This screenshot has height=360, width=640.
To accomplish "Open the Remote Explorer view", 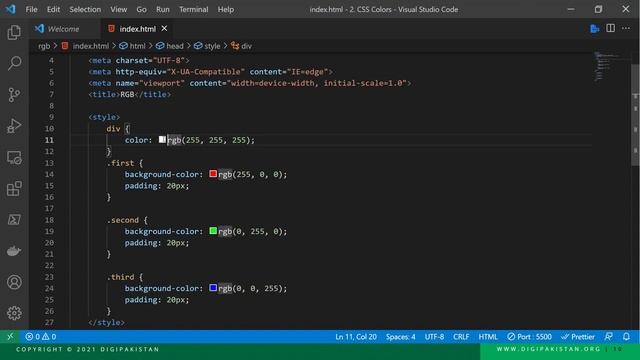I will click(14, 157).
